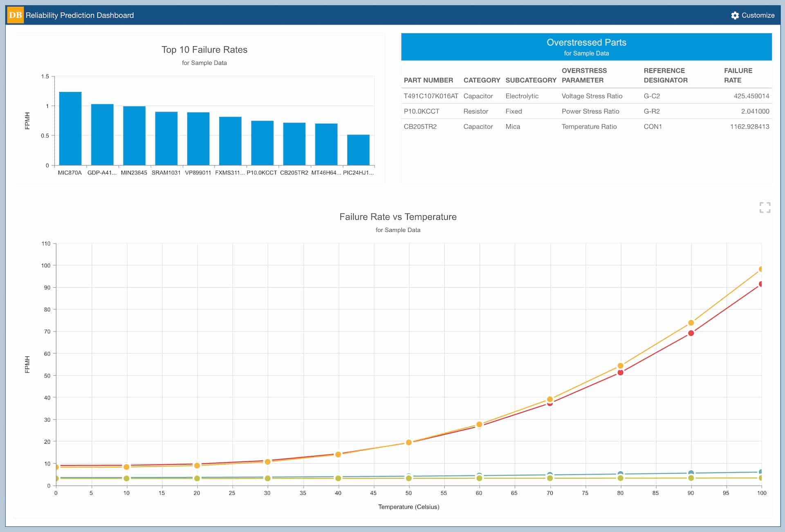Open the Customize settings gear

click(x=734, y=15)
